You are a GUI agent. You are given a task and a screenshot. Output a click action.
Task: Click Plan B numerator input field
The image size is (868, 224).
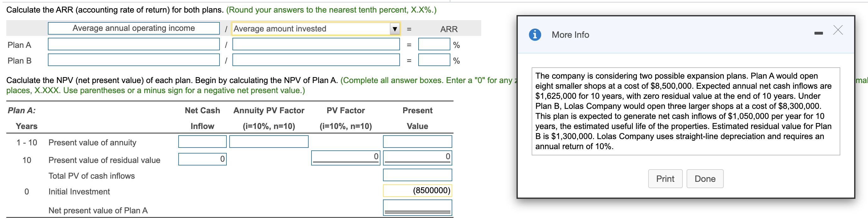(x=134, y=60)
